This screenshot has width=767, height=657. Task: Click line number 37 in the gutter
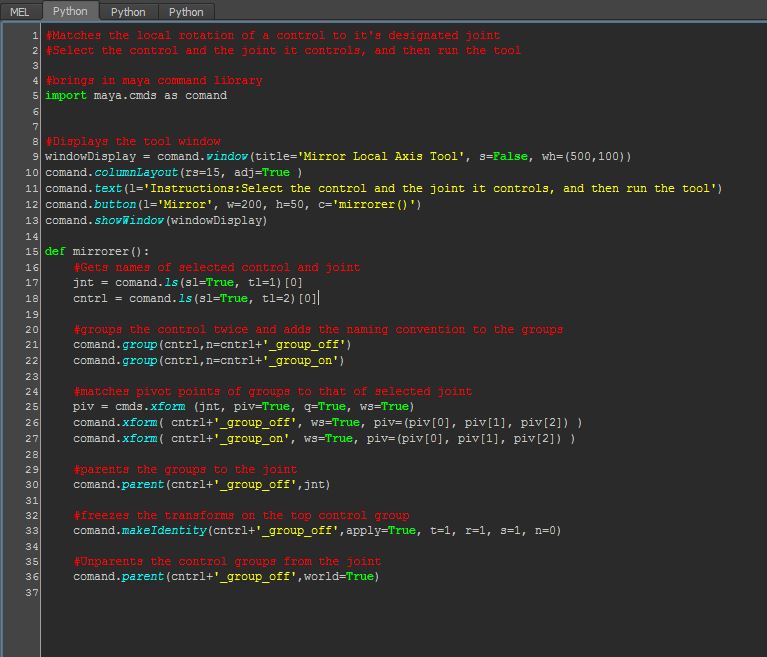coord(32,592)
